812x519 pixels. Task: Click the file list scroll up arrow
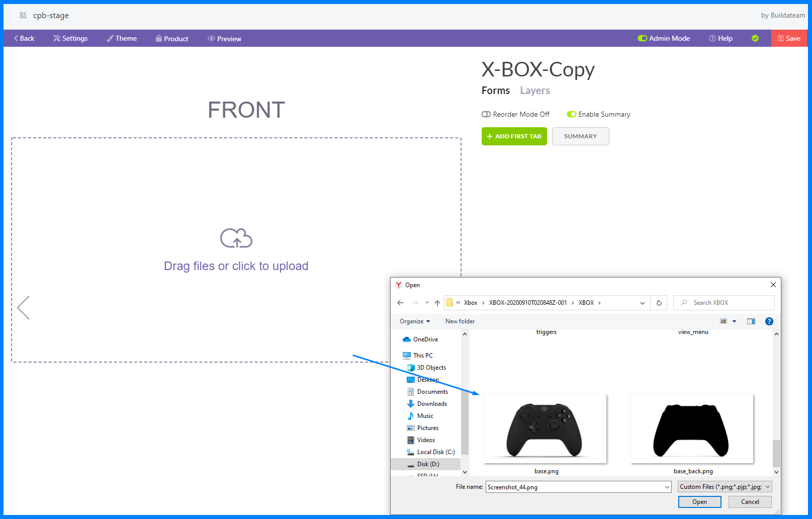point(777,334)
